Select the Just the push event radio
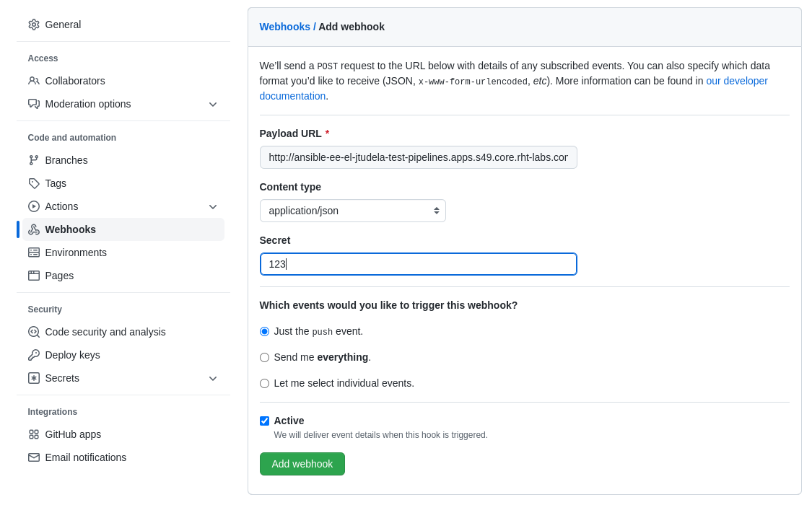 [x=264, y=331]
